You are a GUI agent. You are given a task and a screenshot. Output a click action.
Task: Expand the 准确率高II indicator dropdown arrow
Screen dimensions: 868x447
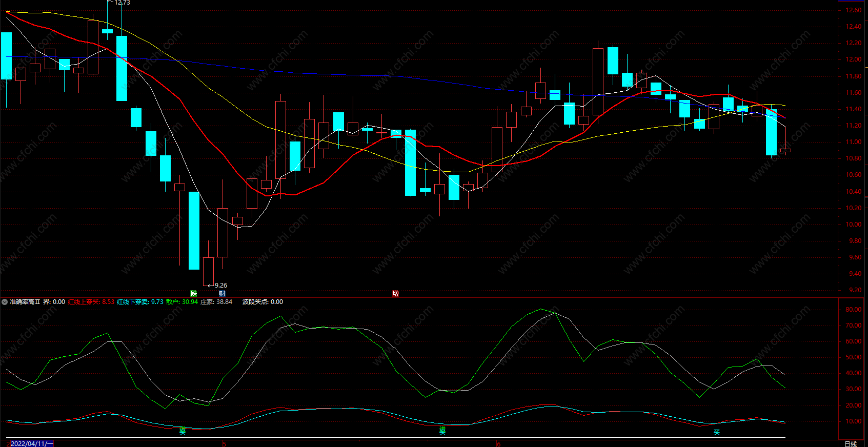click(5, 302)
